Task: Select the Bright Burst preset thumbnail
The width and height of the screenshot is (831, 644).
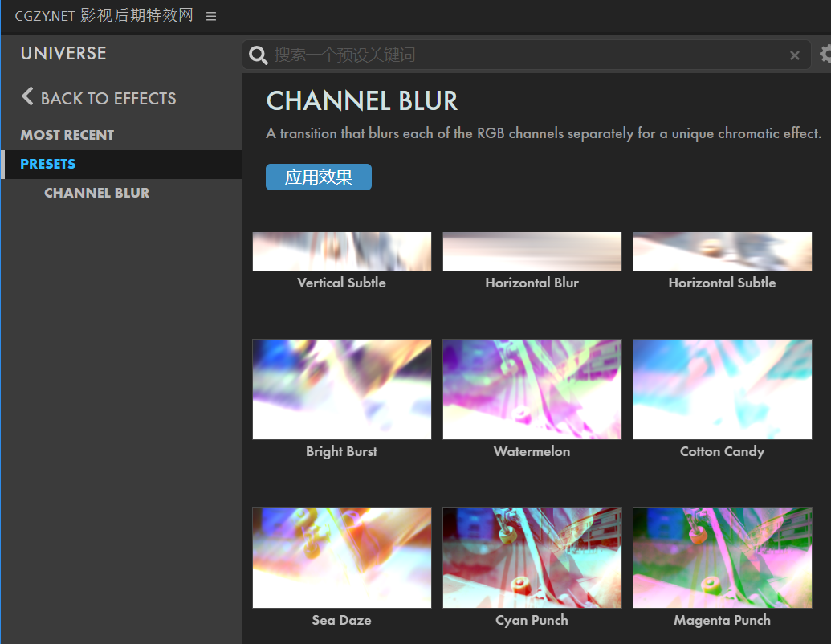Action: [342, 389]
